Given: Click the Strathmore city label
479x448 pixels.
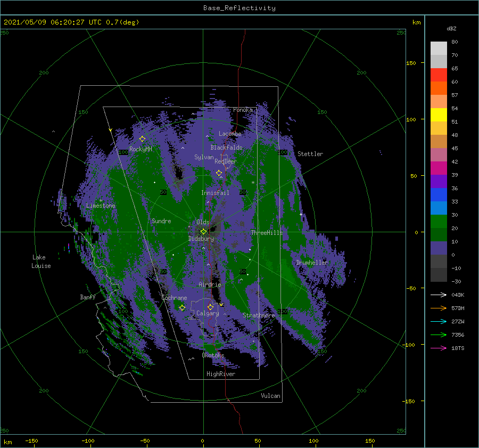Looking at the screenshot, I should click(259, 315).
